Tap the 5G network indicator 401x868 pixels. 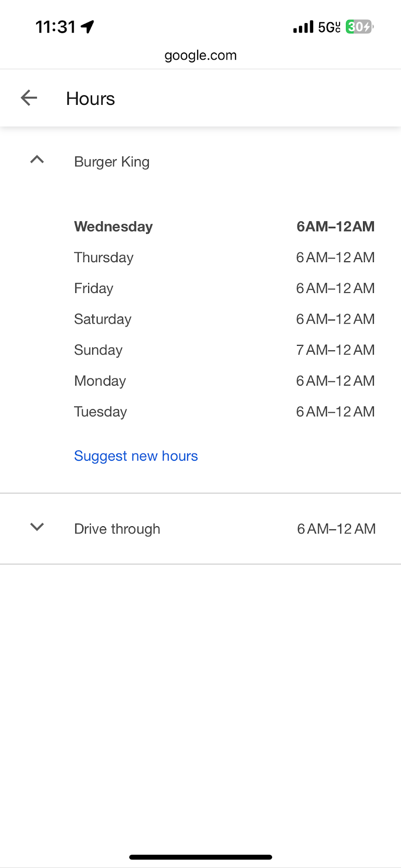(329, 27)
